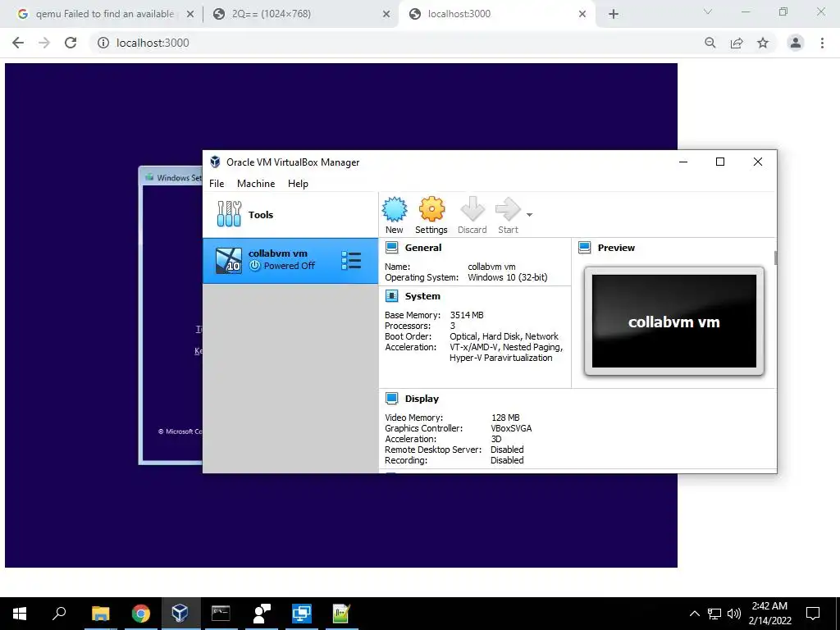Screen dimensions: 840x630
Task: Open the Chrome three-dot menu
Action: click(822, 43)
